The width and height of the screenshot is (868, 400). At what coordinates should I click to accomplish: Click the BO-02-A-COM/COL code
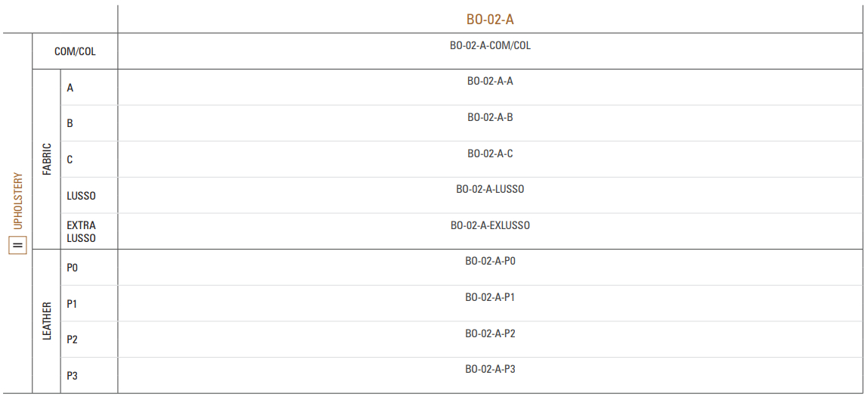coord(490,45)
